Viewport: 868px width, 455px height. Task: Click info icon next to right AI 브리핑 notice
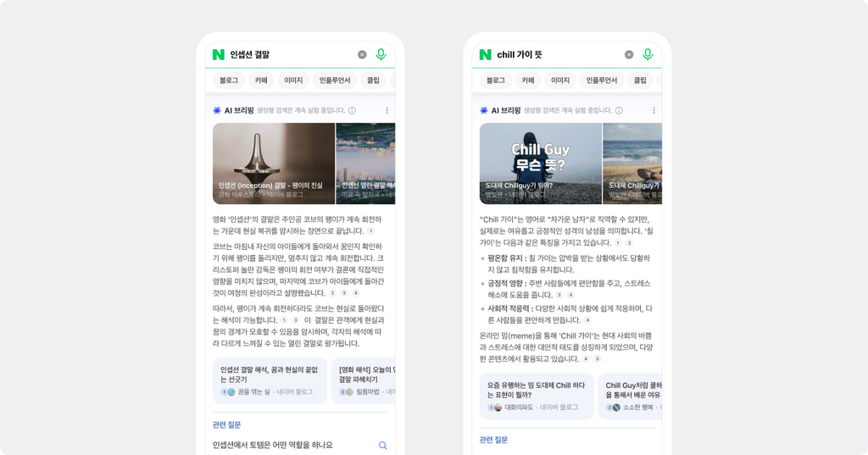[x=619, y=111]
